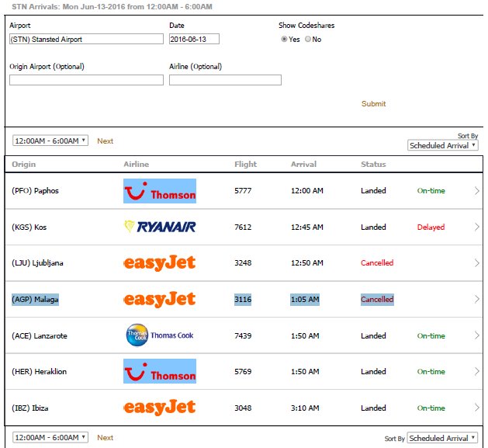Viewport: 488px width, 448px height.
Task: Click flight number 7439
Action: tap(243, 335)
